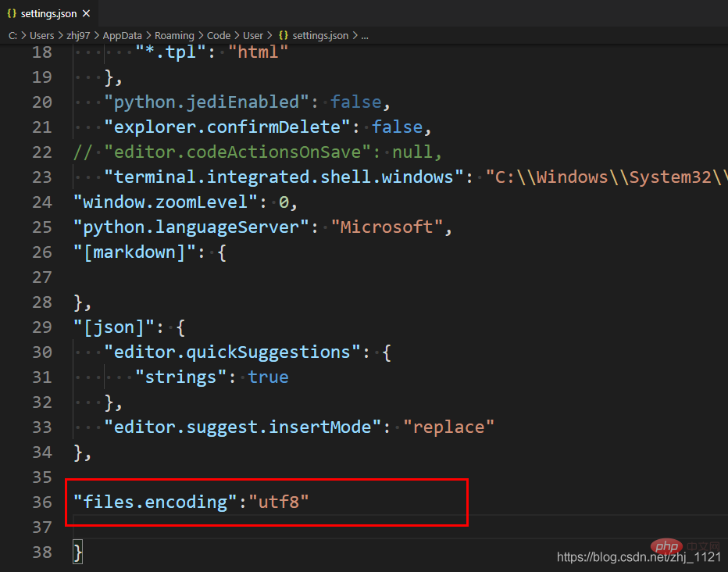Click line number 26 in gutter
This screenshot has width=728, height=572.
(x=41, y=252)
